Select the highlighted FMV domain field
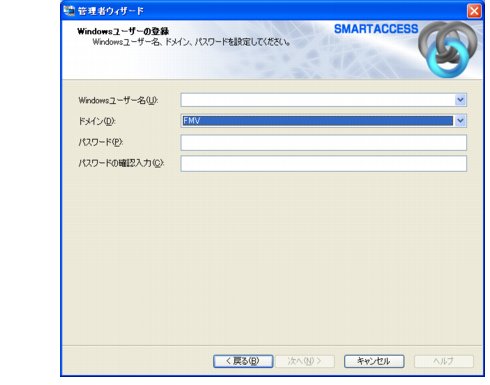490x385 pixels. click(318, 121)
